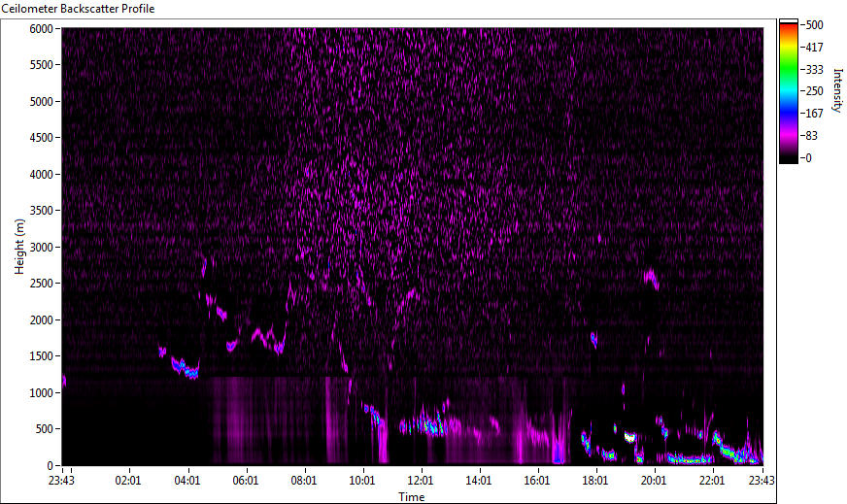Select the 167 intensity scale label

pyautogui.click(x=814, y=114)
